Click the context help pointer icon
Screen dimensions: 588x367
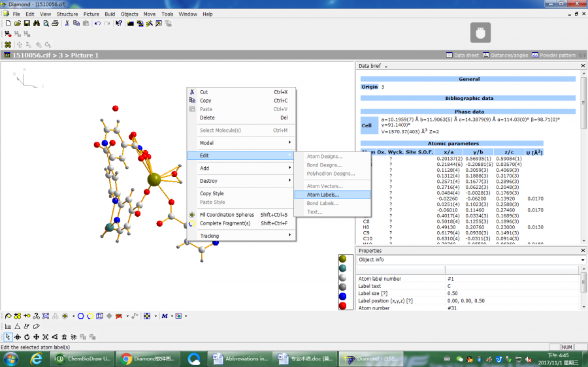pyautogui.click(x=119, y=24)
